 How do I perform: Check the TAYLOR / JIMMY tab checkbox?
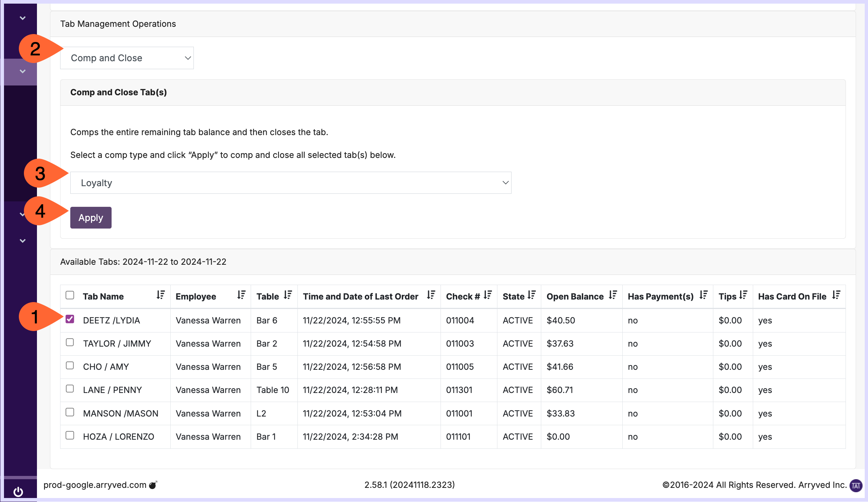[70, 342]
